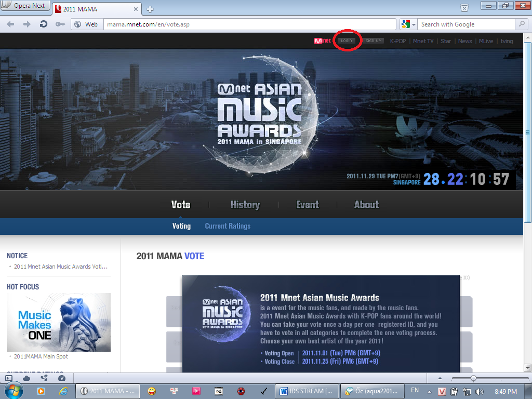Focus the Search with Google field
This screenshot has width=532, height=399.
pyautogui.click(x=467, y=24)
